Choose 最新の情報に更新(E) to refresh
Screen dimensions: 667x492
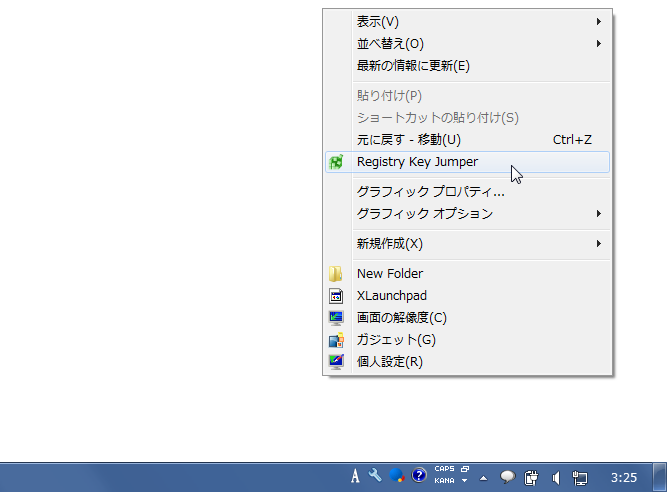pyautogui.click(x=467, y=66)
